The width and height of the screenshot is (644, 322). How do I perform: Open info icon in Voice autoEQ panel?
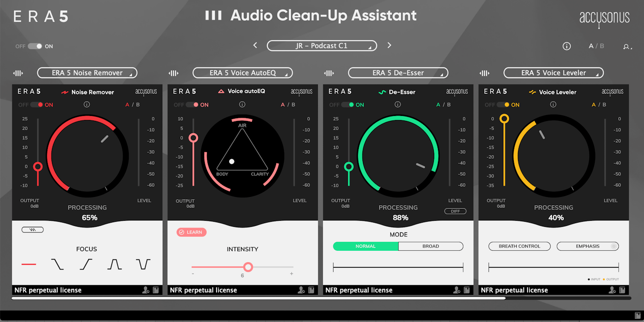pos(242,105)
